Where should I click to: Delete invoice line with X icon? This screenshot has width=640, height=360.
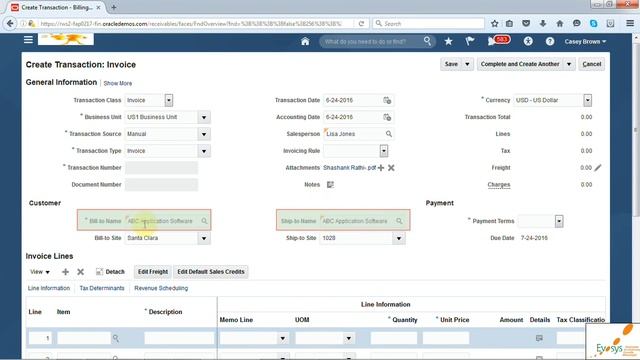click(x=80, y=272)
